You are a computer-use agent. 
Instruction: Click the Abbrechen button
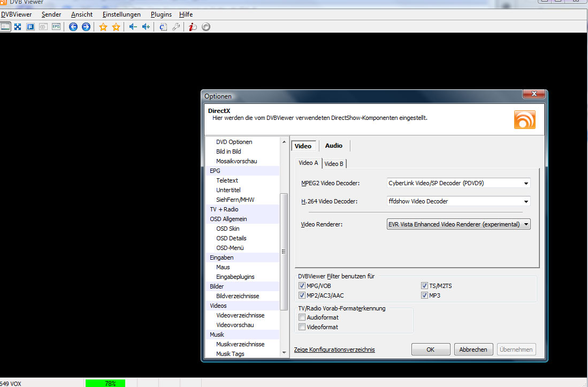point(474,350)
